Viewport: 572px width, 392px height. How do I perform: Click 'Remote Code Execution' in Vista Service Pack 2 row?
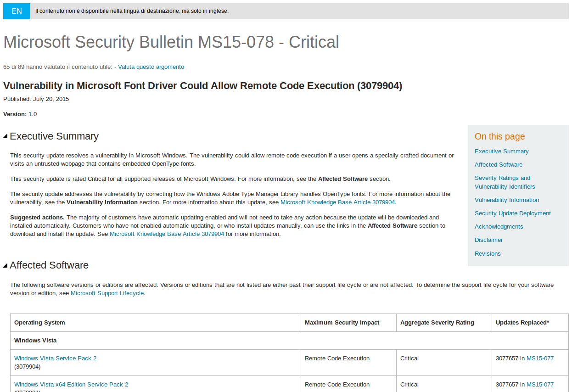(337, 358)
